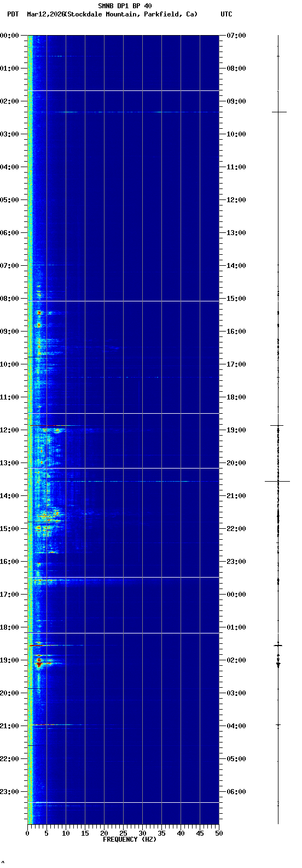Click the '14:00' label on UTC axis
The height and width of the screenshot is (868, 302).
[x=236, y=266]
